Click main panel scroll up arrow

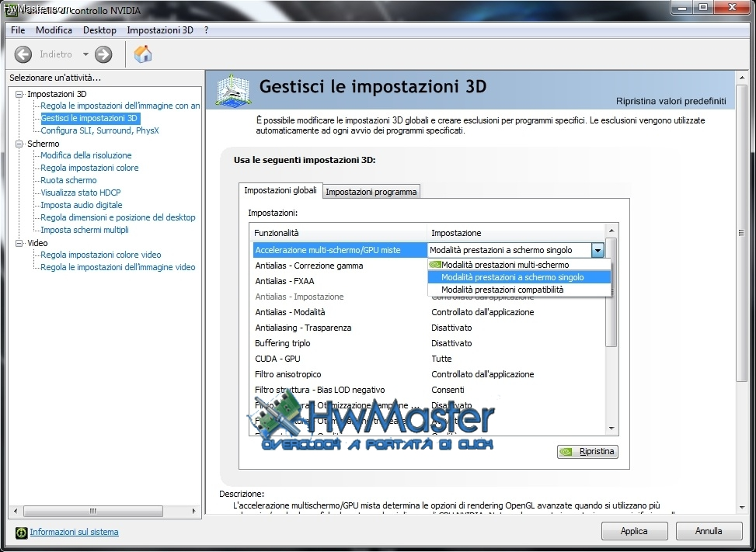click(741, 77)
